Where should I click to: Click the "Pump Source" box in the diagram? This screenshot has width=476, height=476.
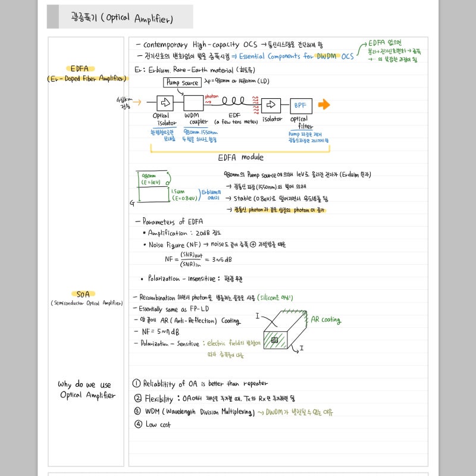(182, 82)
